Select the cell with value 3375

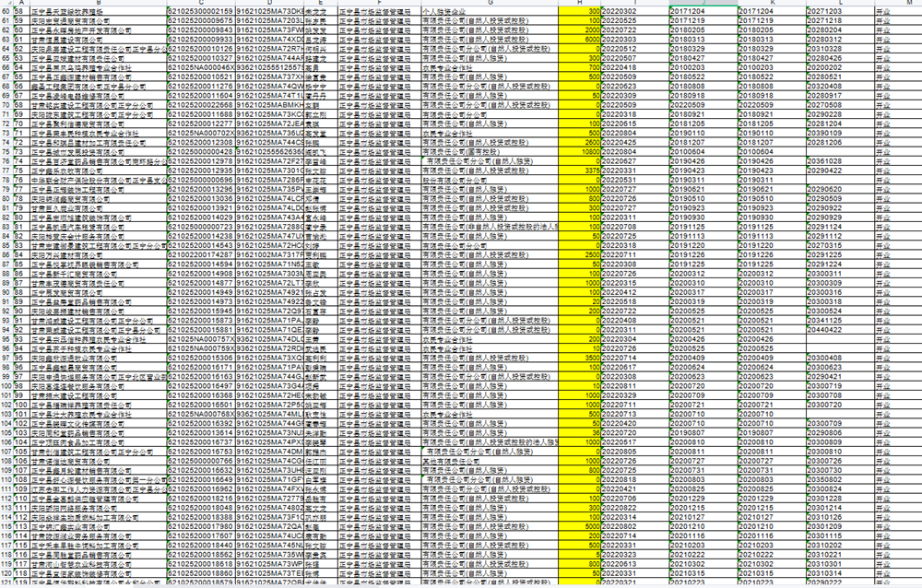tap(582, 171)
